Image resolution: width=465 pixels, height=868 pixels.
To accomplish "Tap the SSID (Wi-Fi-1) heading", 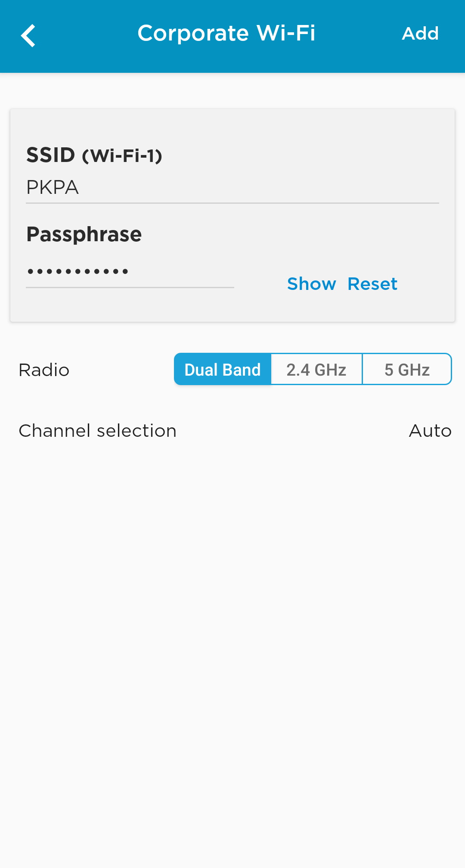I will (51, 155).
